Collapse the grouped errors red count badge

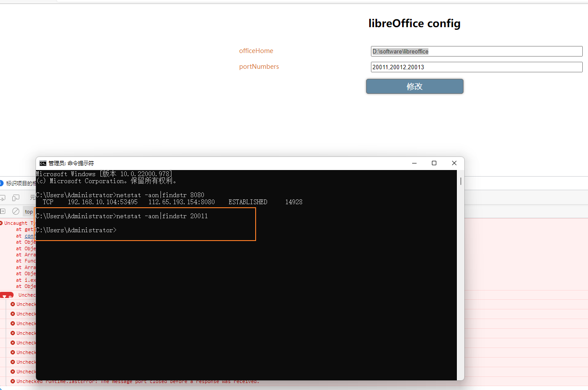pyautogui.click(x=7, y=296)
